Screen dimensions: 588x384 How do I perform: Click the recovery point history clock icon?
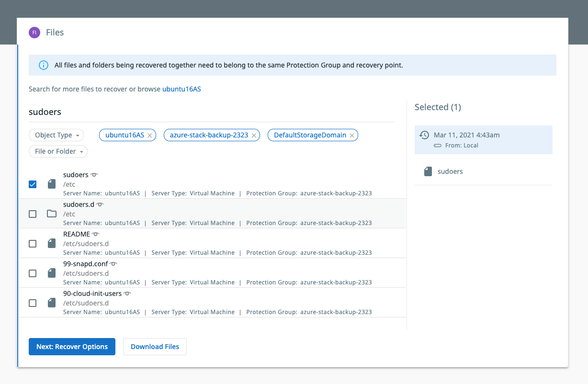click(x=424, y=136)
